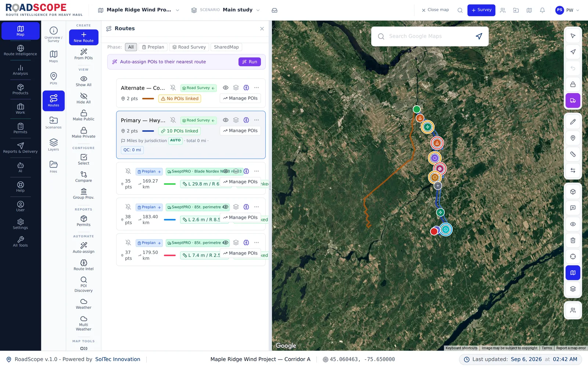Click the blue color line of Primary route
This screenshot has height=368, width=588.
click(x=148, y=131)
